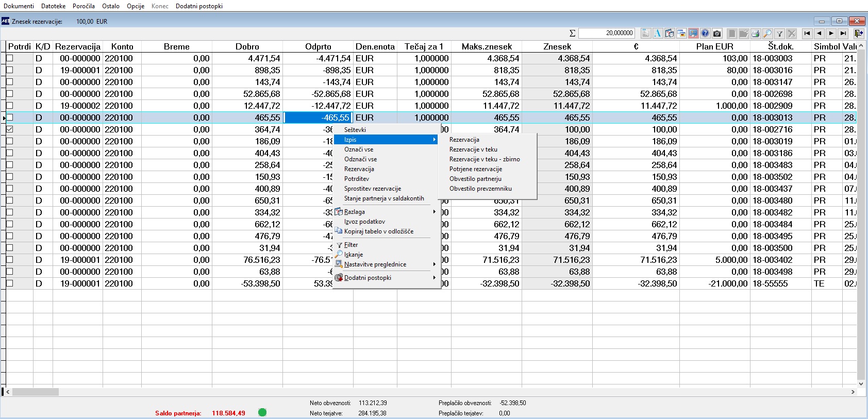Take a snapshot with the camera icon
The height and width of the screenshot is (419, 868).
(717, 33)
